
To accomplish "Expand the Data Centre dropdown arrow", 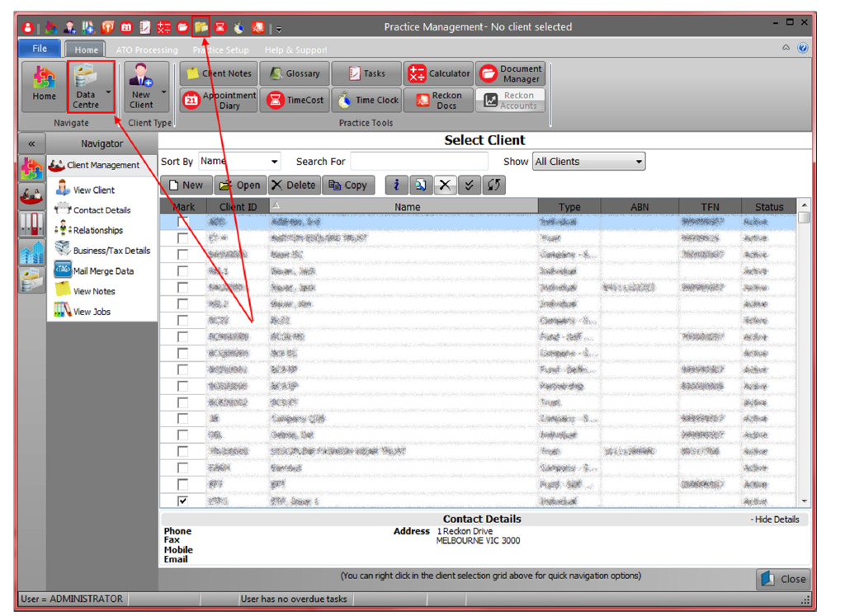I will [x=108, y=92].
